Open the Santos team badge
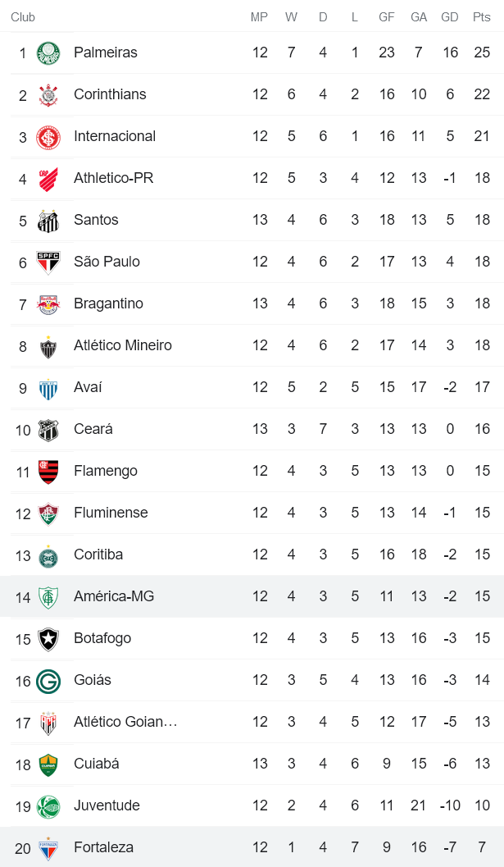This screenshot has height=867, width=504. 48,221
